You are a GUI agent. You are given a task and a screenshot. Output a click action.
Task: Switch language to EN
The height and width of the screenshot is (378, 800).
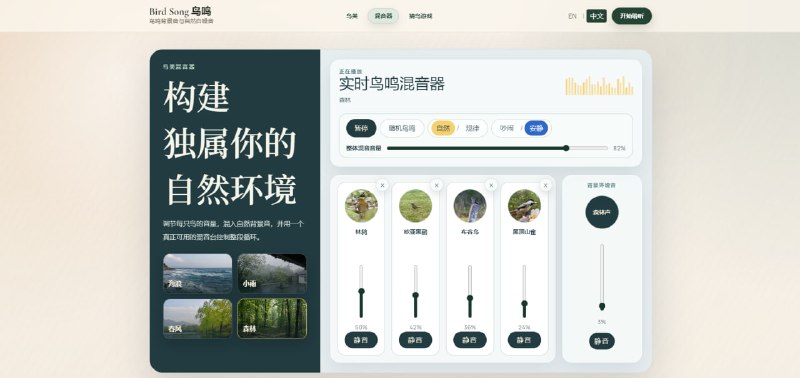[572, 16]
